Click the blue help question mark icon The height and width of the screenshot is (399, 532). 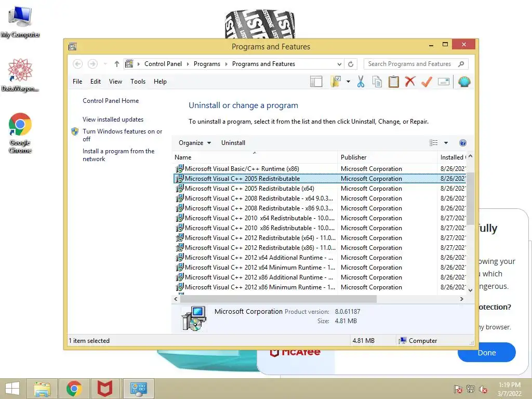pyautogui.click(x=462, y=143)
